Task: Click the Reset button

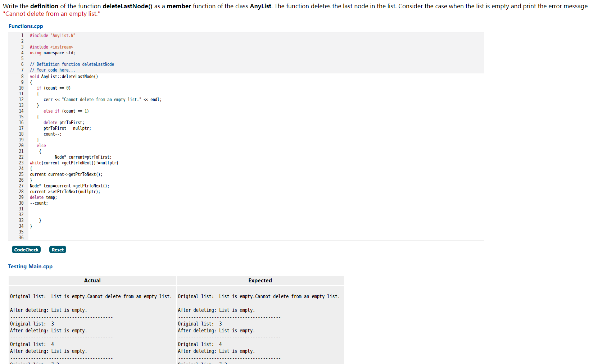Action: coord(57,249)
